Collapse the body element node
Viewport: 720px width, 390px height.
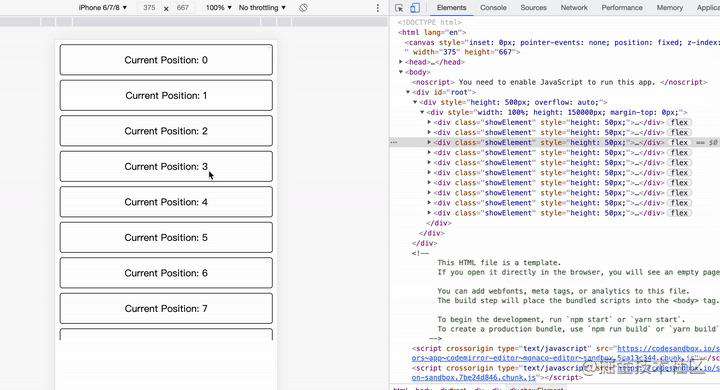(x=401, y=72)
